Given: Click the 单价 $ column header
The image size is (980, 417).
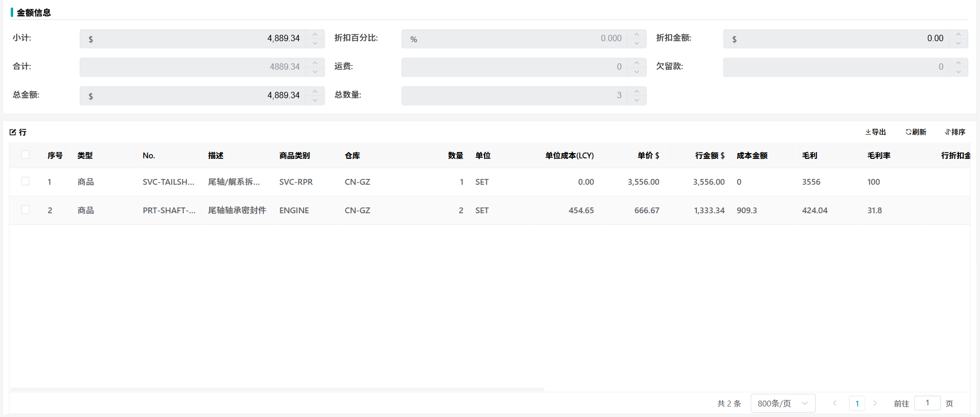Looking at the screenshot, I should click(x=648, y=156).
